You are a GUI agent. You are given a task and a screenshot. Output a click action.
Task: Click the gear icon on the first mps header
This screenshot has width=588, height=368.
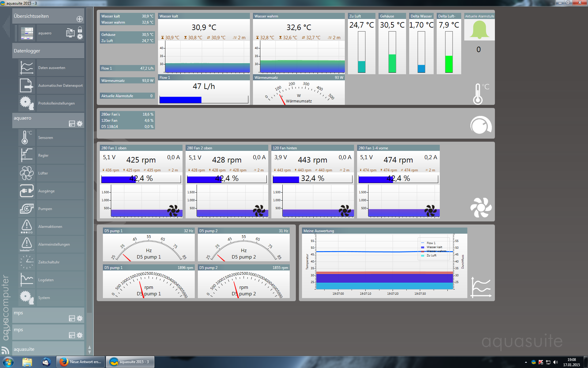[80, 318]
